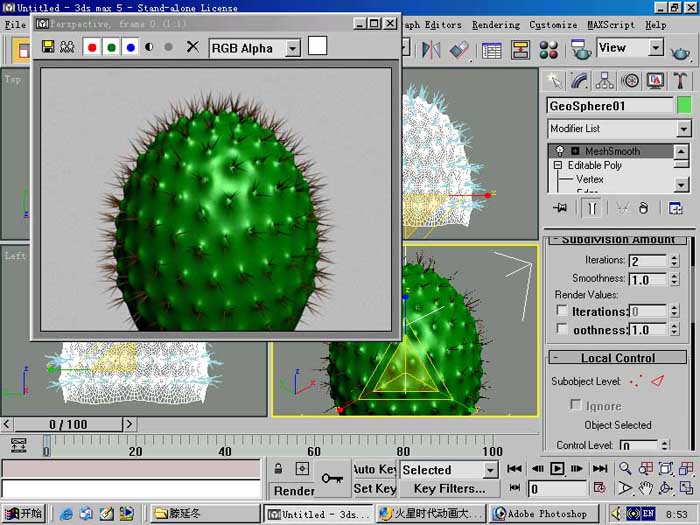Toggle the Auto Key button

[375, 469]
